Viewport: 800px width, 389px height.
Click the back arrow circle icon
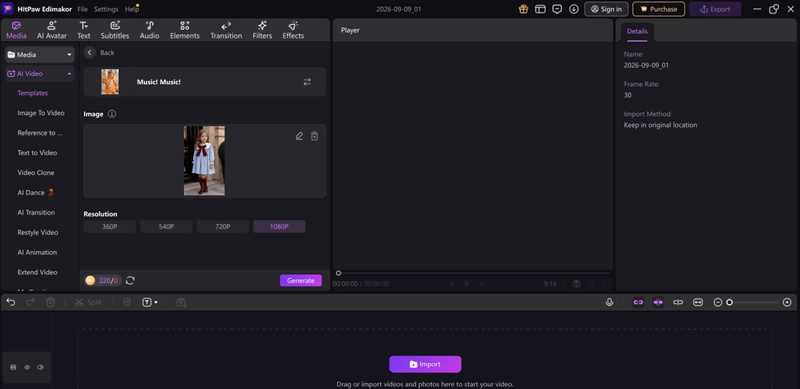click(x=90, y=53)
